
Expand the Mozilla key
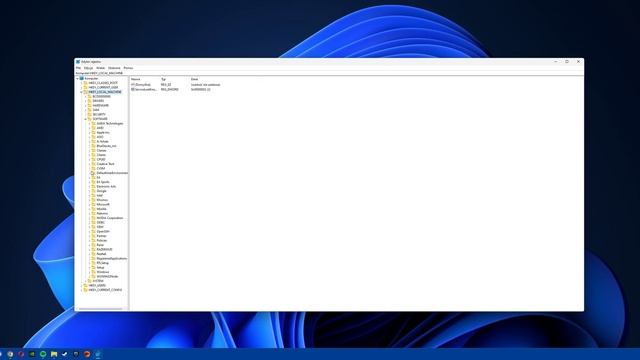click(89, 209)
